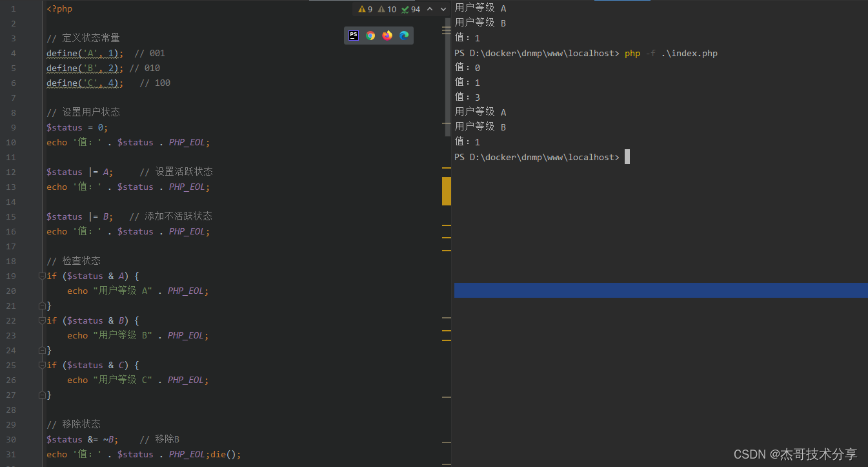Place cursor on define('C', 4) line
The height and width of the screenshot is (467, 868).
coord(85,83)
